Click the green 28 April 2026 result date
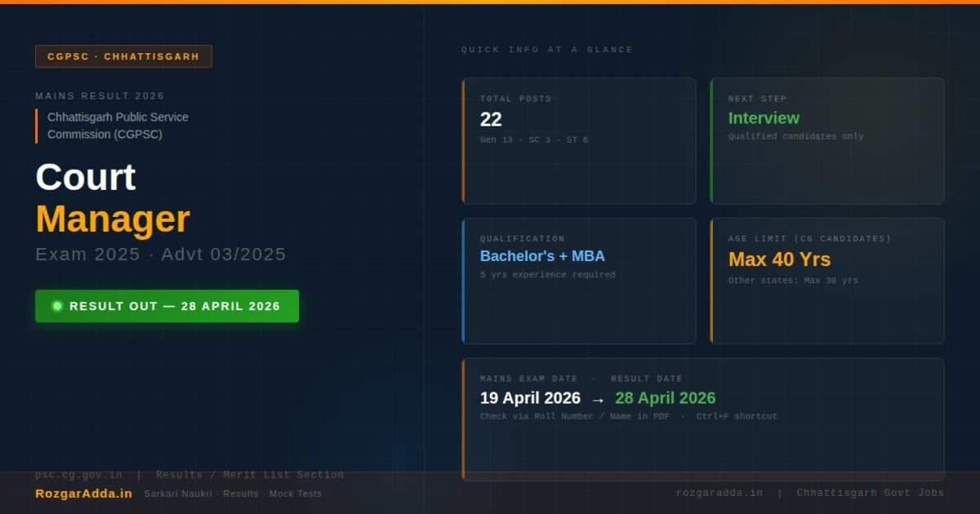Image resolution: width=980 pixels, height=514 pixels. tap(665, 398)
